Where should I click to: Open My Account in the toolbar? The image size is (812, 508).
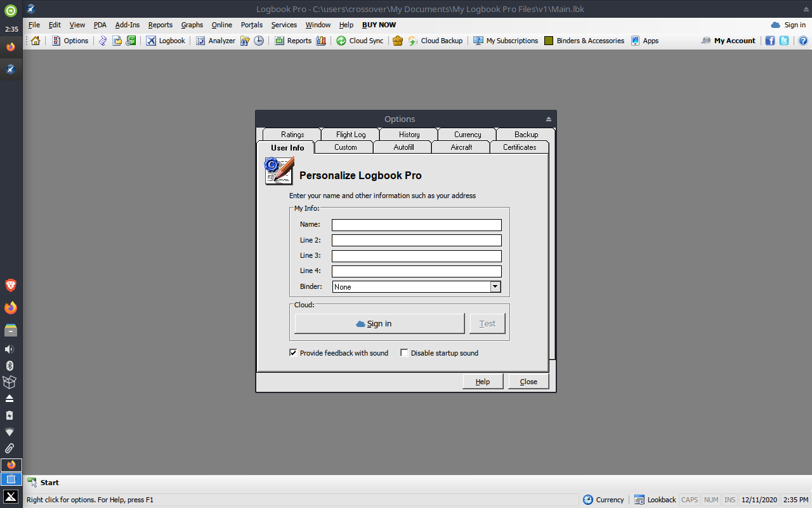click(728, 41)
